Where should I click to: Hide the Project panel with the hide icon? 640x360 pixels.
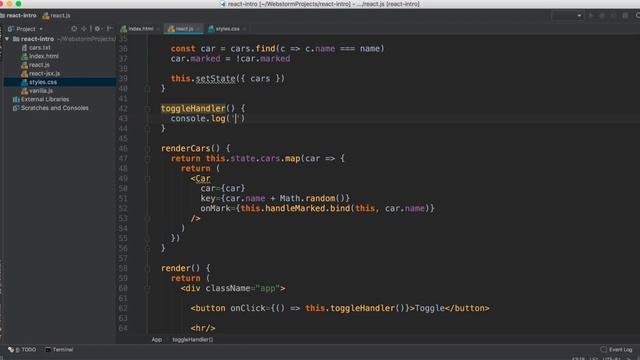click(x=109, y=29)
